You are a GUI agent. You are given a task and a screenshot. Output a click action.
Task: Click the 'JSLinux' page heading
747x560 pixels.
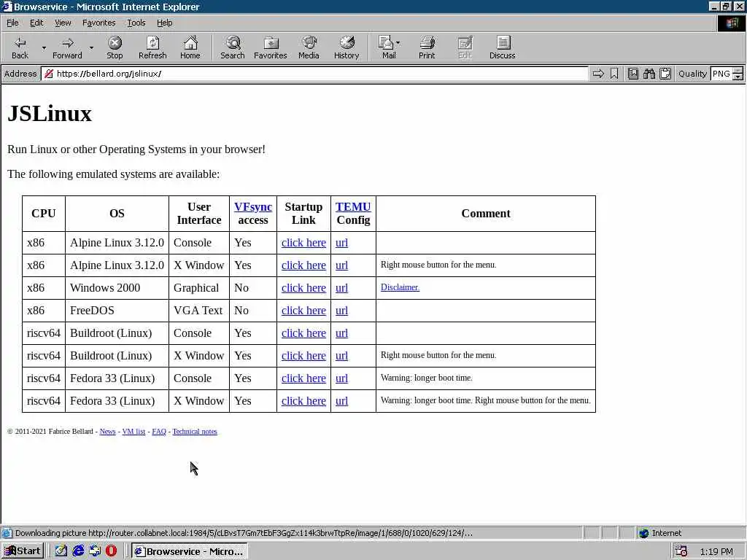coord(50,114)
